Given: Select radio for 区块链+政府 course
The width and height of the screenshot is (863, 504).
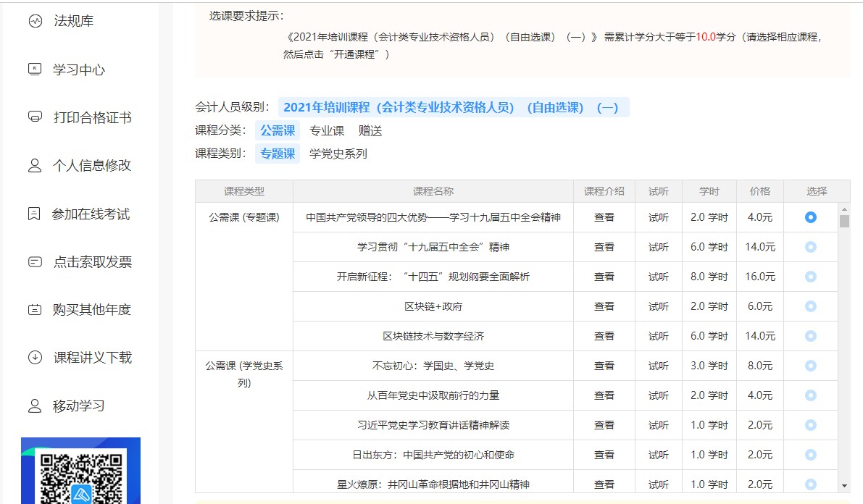Looking at the screenshot, I should click(810, 306).
